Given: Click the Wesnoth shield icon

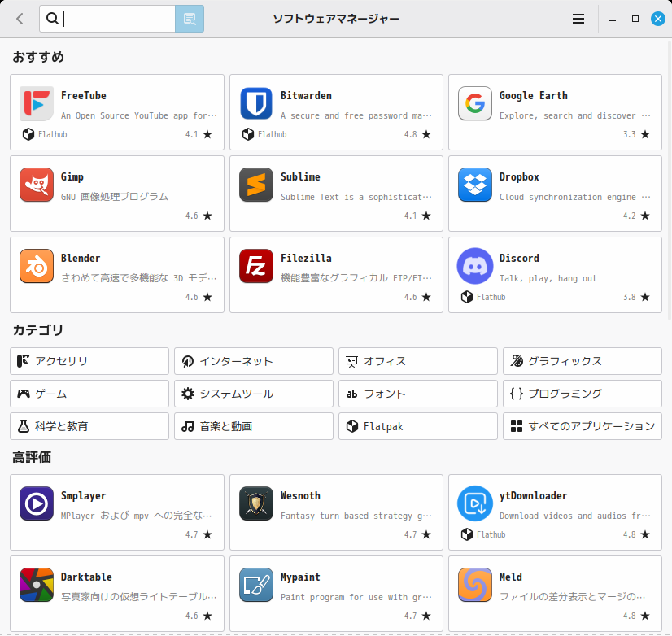Looking at the screenshot, I should [x=255, y=503].
